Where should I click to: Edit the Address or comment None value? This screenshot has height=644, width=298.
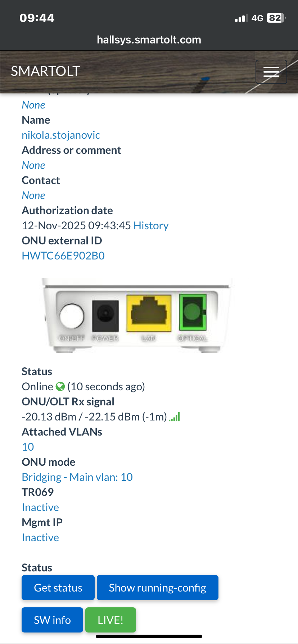pos(33,165)
